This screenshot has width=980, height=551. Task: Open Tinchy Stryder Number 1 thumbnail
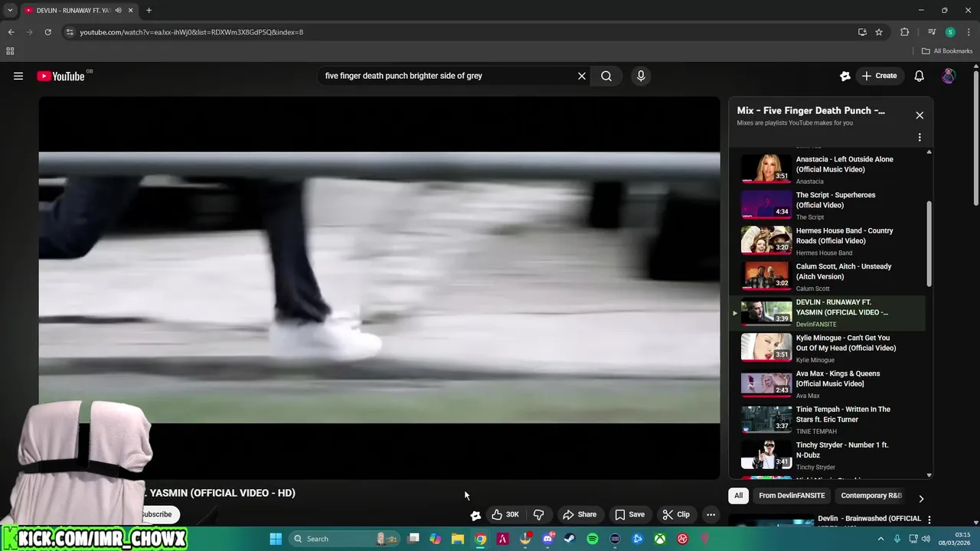(x=766, y=455)
